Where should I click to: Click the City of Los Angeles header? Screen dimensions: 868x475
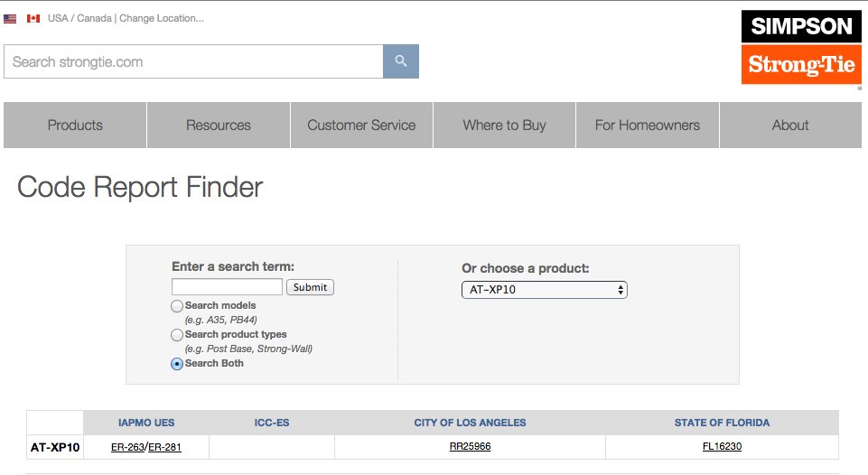470,423
